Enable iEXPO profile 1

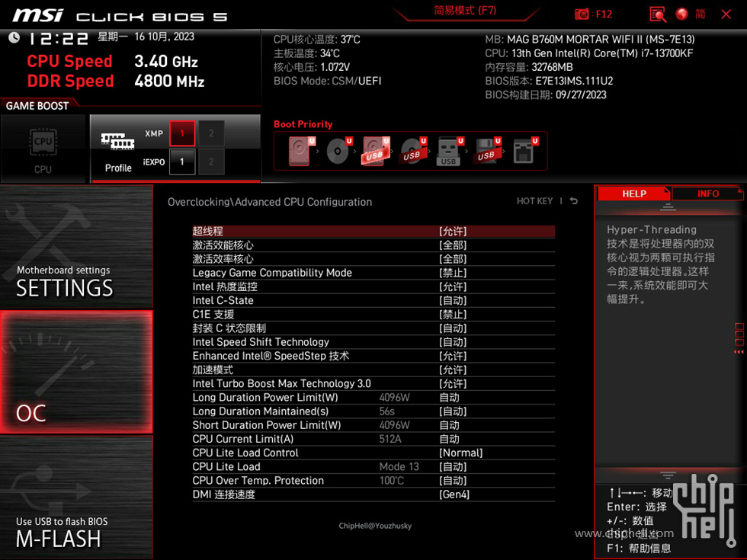(x=182, y=162)
